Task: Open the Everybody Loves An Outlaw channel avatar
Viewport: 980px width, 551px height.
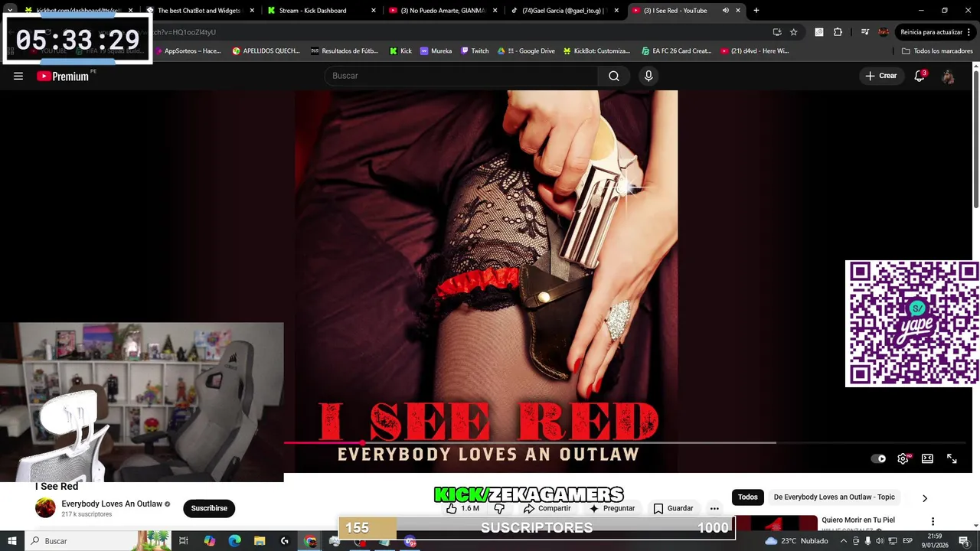Action: point(45,508)
